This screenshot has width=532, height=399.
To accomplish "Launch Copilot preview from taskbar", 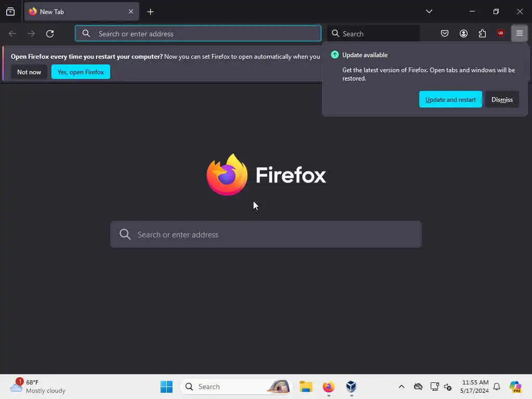I will [x=515, y=387].
